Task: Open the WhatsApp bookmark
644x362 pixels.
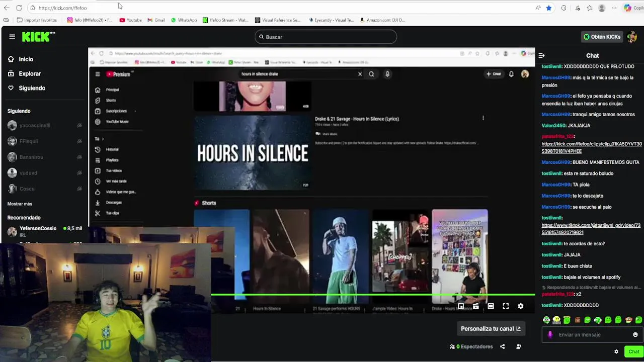Action: pyautogui.click(x=184, y=20)
